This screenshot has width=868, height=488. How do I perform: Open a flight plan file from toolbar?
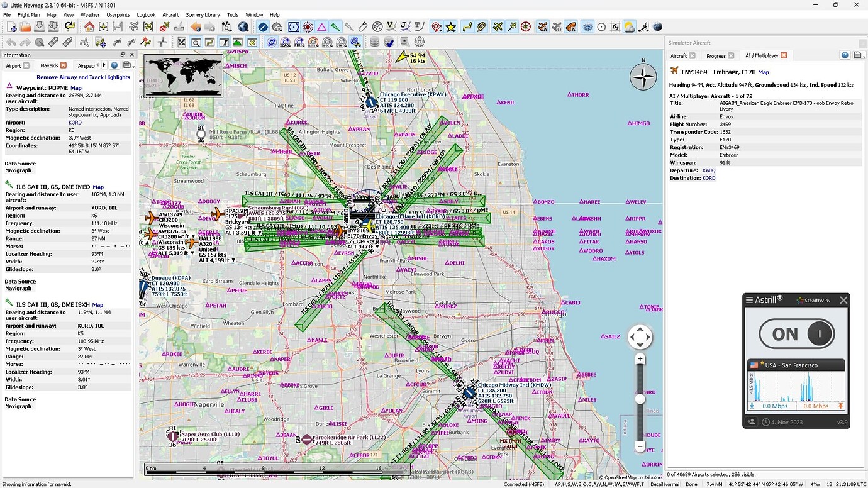pos(25,27)
